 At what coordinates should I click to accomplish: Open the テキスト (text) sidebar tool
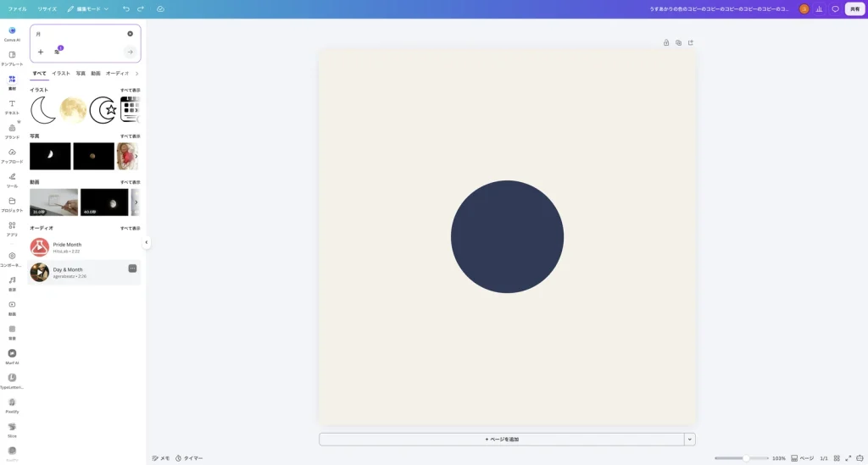tap(12, 106)
